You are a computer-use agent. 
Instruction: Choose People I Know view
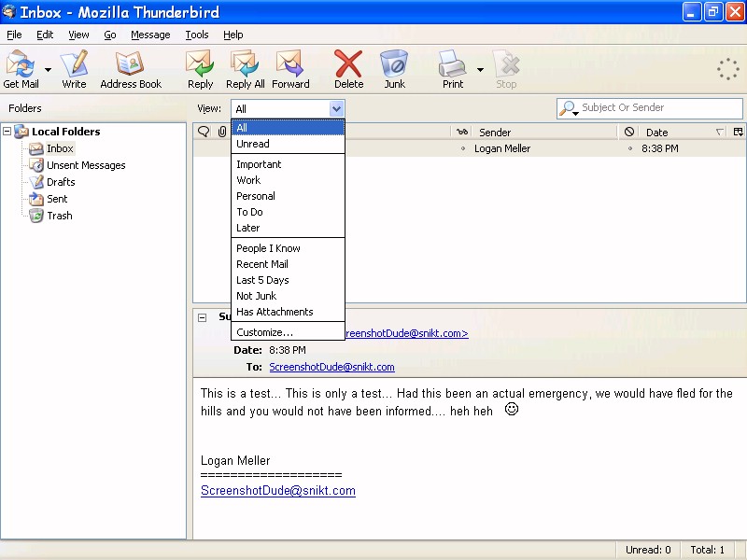click(x=288, y=248)
